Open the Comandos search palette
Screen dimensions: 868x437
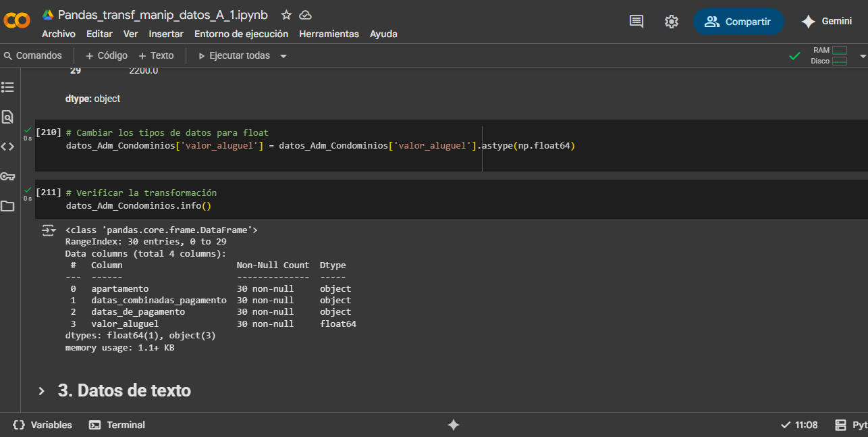tap(33, 55)
